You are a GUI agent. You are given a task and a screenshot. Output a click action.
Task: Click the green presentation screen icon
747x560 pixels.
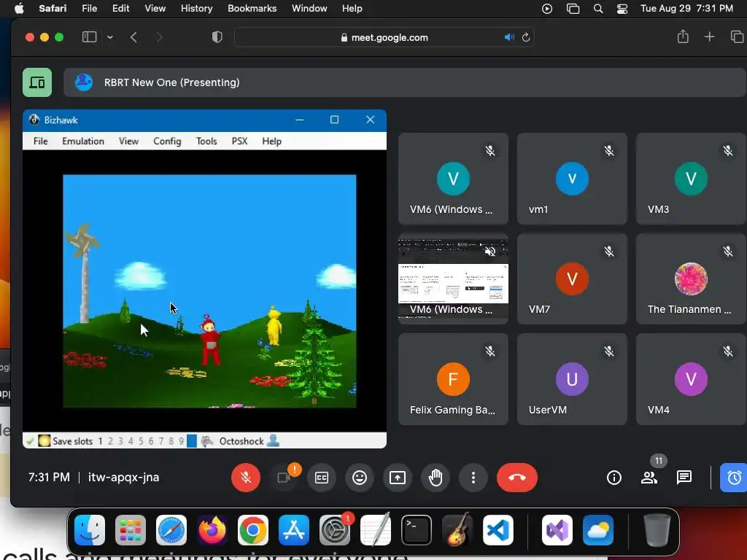(37, 82)
